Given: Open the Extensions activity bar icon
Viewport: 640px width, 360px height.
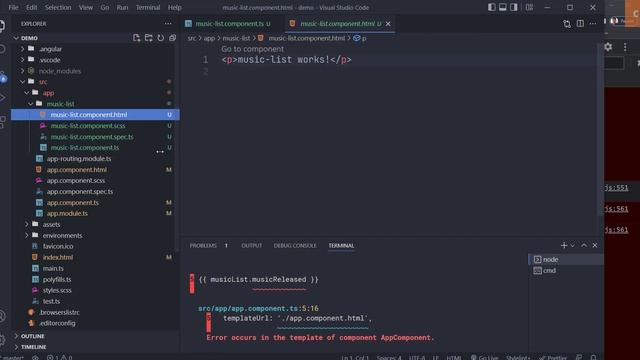Looking at the screenshot, I should click(x=2, y=122).
